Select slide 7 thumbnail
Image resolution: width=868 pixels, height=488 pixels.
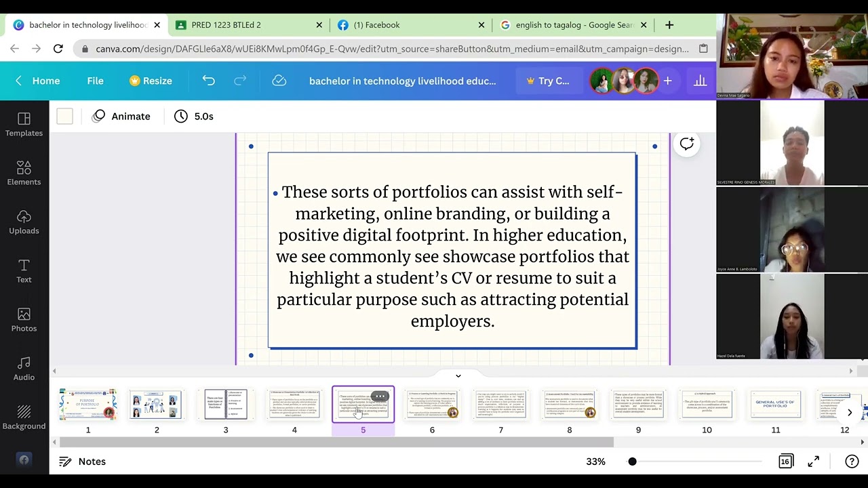pos(501,405)
